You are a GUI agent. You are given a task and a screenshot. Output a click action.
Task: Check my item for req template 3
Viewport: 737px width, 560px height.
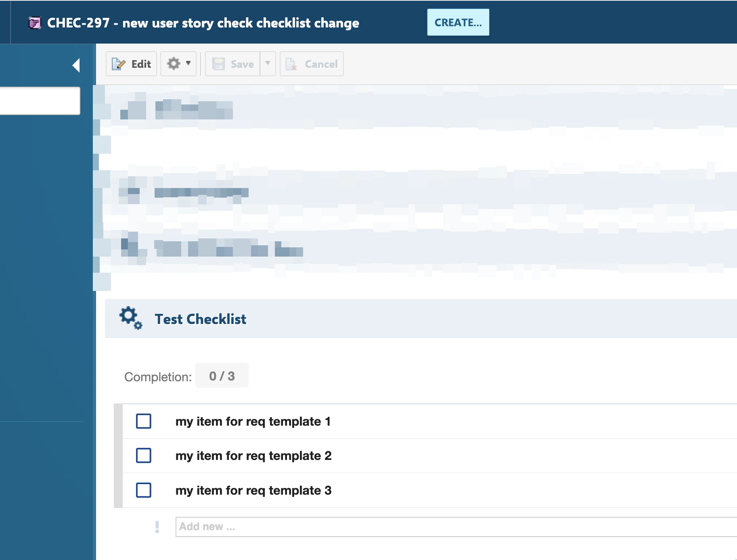coord(143,491)
